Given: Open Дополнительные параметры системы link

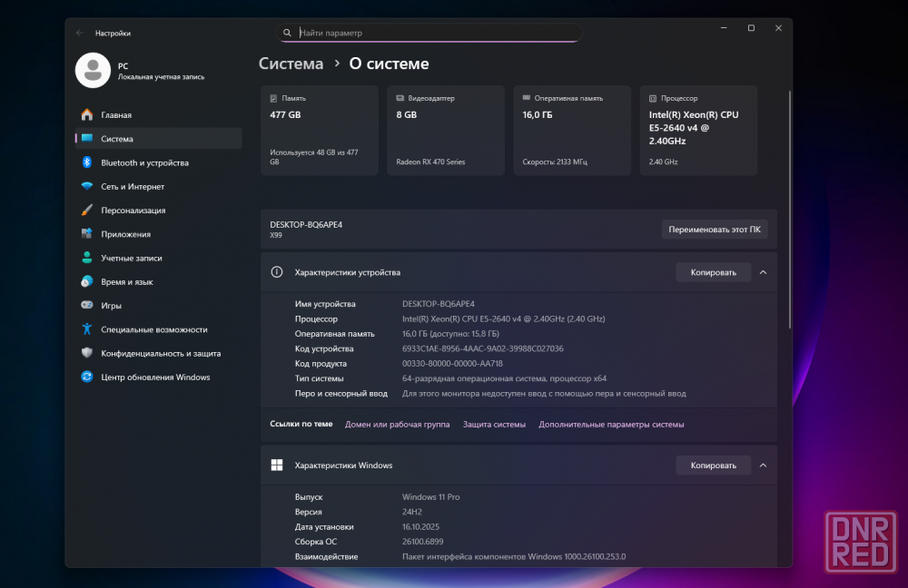Looking at the screenshot, I should [611, 424].
